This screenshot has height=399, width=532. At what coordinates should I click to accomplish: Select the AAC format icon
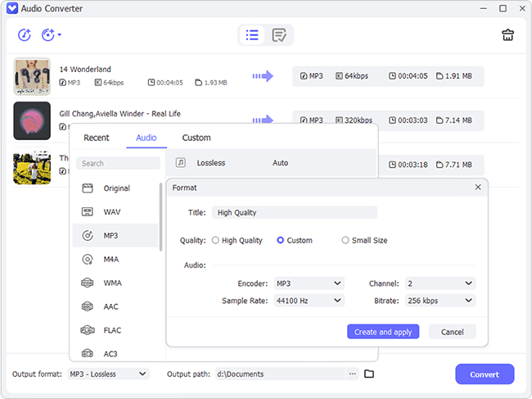(88, 306)
